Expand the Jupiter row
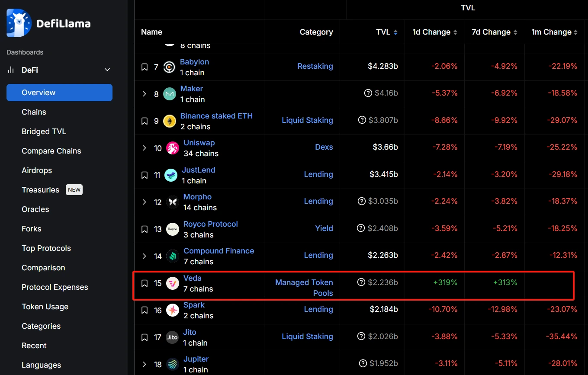The image size is (588, 375). [145, 364]
